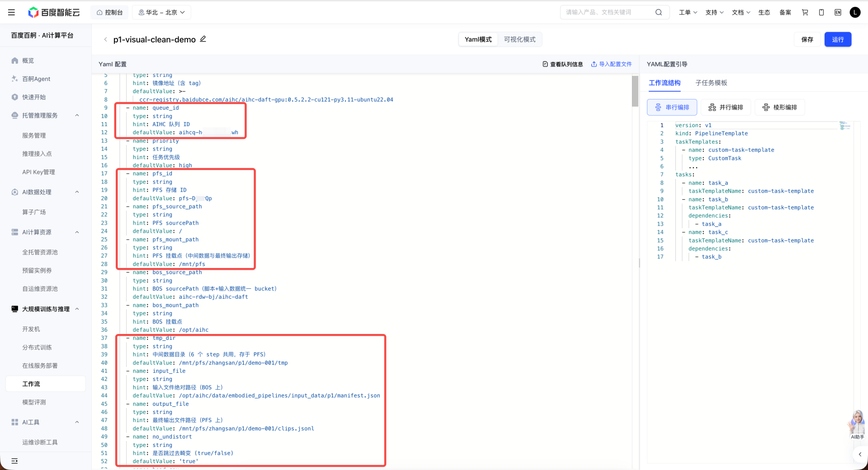Open 工作流 in the sidebar
This screenshot has height=470, width=868.
(x=46, y=384)
